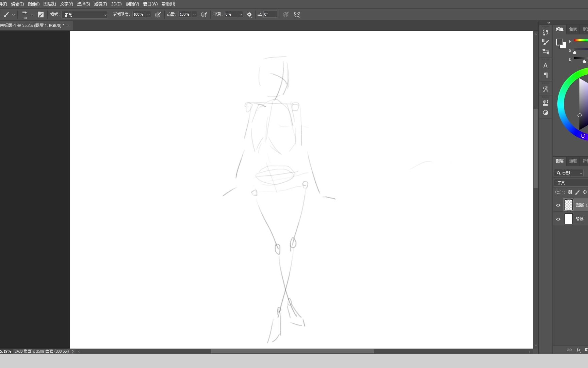Screen dimensions: 588x368
Task: Open layer blend mode 正常 dropdown
Action: point(571,183)
